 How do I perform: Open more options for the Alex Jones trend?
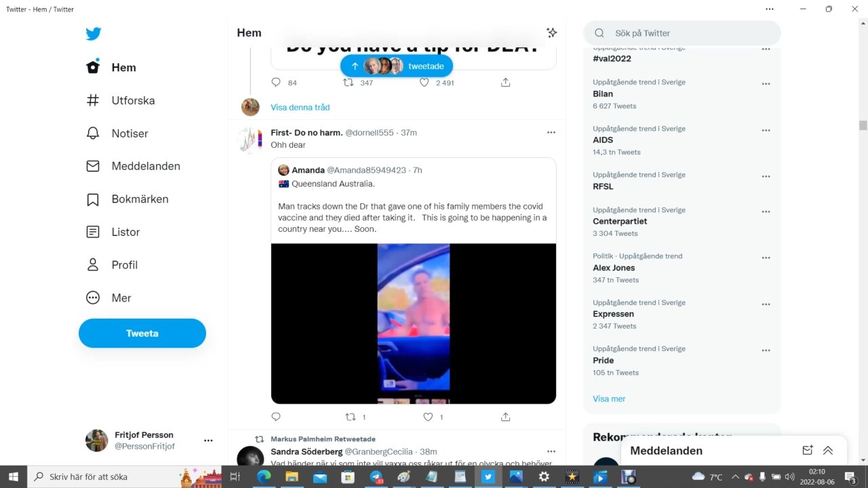[x=766, y=258]
